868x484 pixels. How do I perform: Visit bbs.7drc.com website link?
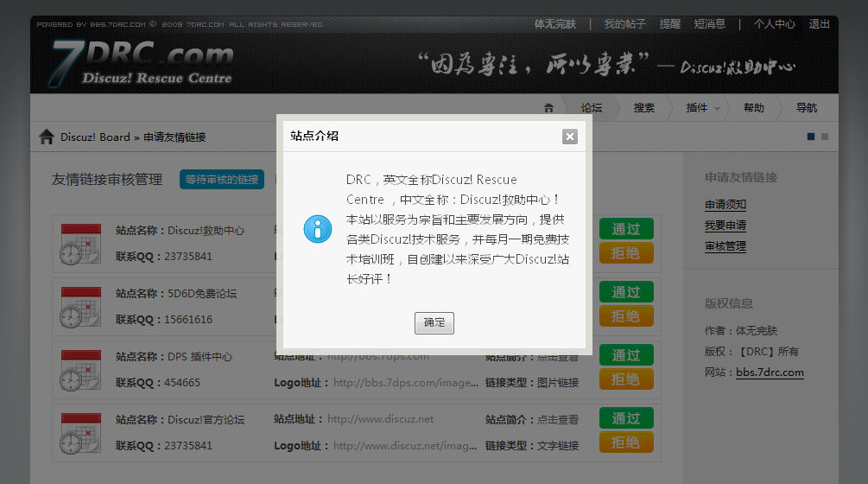(x=770, y=373)
